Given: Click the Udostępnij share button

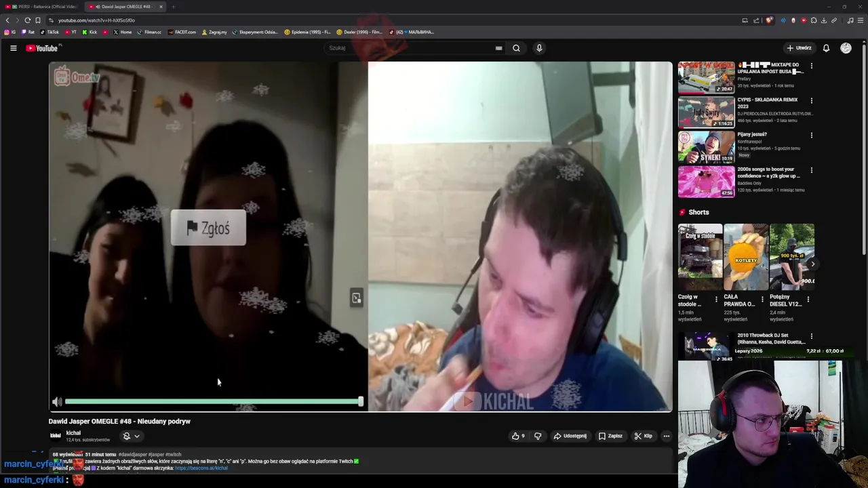Looking at the screenshot, I should (570, 436).
